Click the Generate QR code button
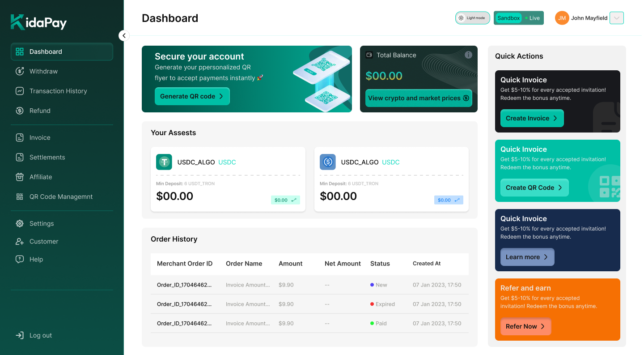The image size is (644, 355). [192, 96]
